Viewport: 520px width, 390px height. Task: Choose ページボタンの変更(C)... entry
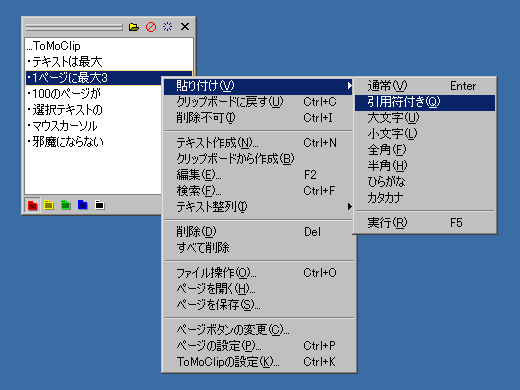point(259,330)
